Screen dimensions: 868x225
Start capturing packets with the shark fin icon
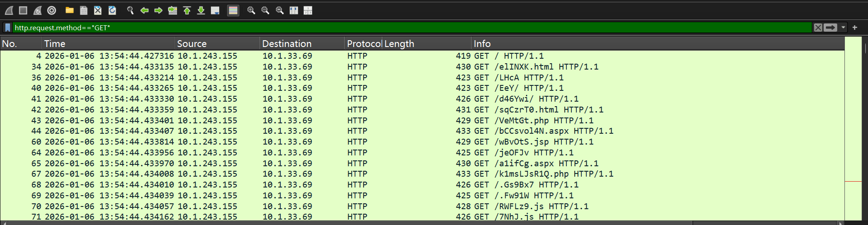[x=9, y=10]
